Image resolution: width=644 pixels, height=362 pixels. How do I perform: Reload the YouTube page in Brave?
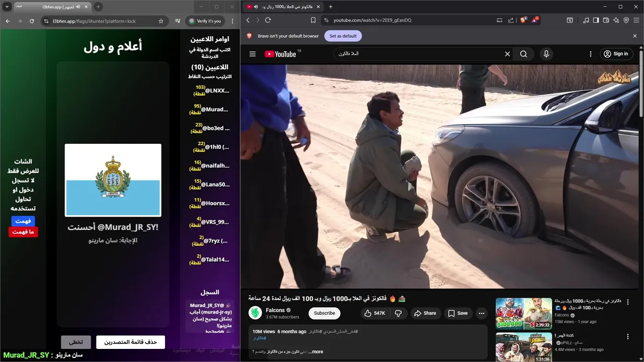(268, 20)
